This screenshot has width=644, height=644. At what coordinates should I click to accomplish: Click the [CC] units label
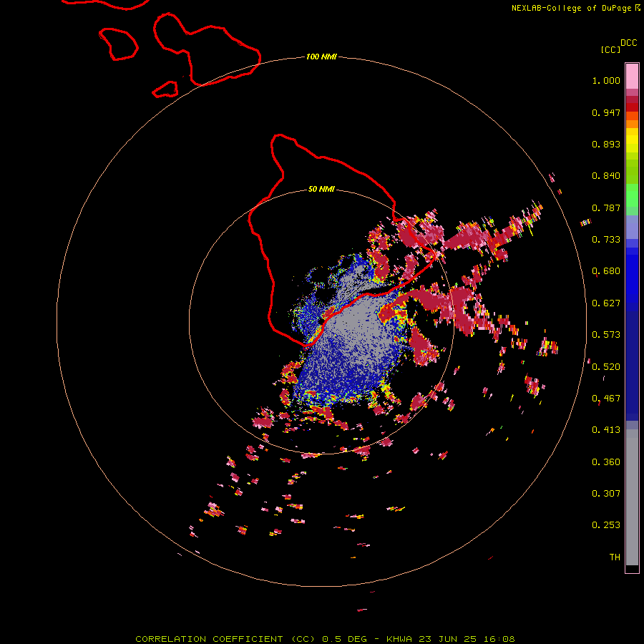coord(610,49)
